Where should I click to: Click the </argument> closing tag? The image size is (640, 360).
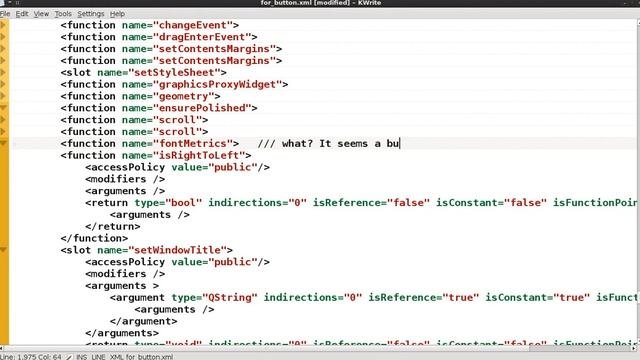point(143,321)
